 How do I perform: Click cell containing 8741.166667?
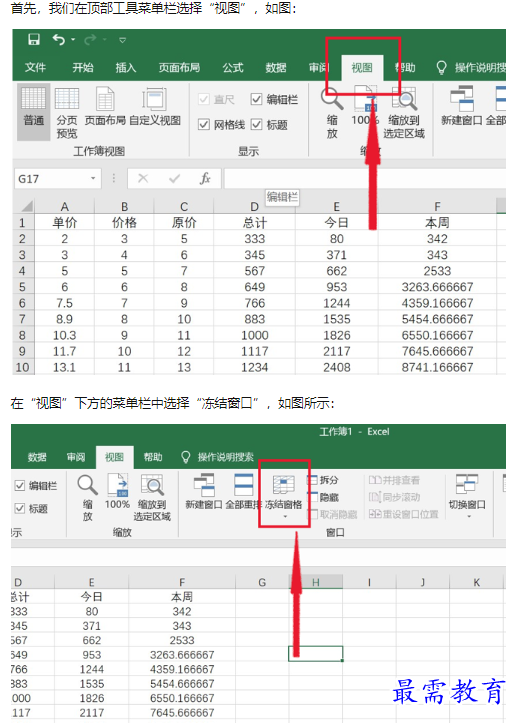[x=437, y=367]
